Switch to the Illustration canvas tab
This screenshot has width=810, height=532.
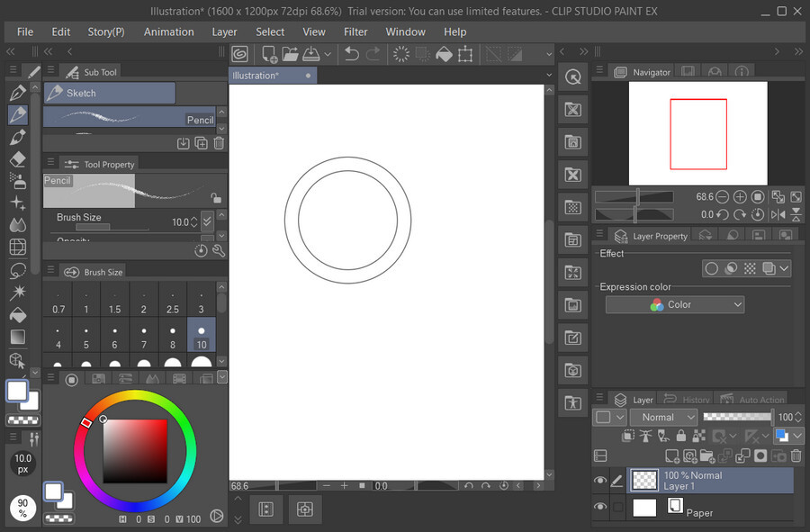point(273,76)
